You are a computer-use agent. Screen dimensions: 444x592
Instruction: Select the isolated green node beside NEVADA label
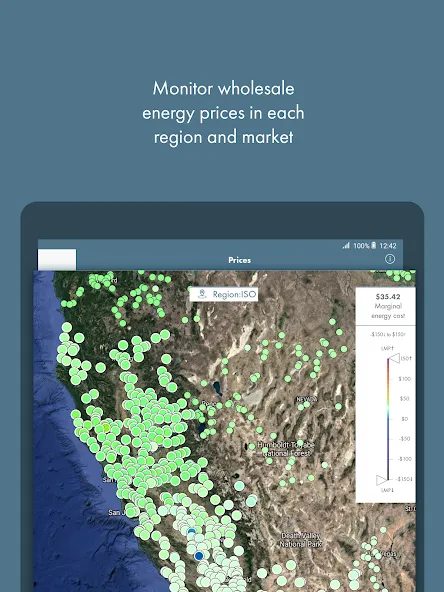(x=338, y=406)
